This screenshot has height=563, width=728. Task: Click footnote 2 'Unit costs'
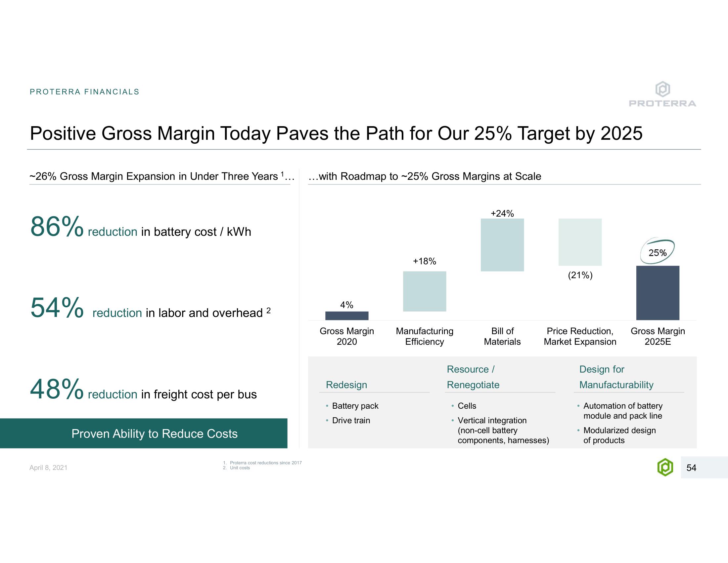pos(240,468)
